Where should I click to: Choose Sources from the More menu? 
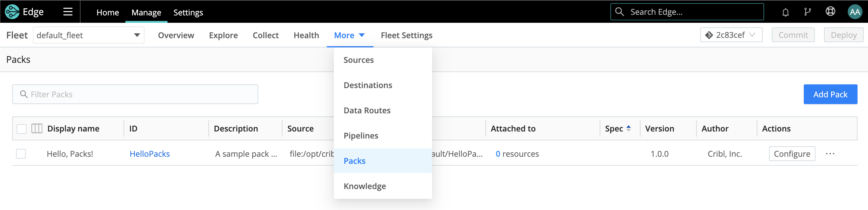pyautogui.click(x=383, y=60)
